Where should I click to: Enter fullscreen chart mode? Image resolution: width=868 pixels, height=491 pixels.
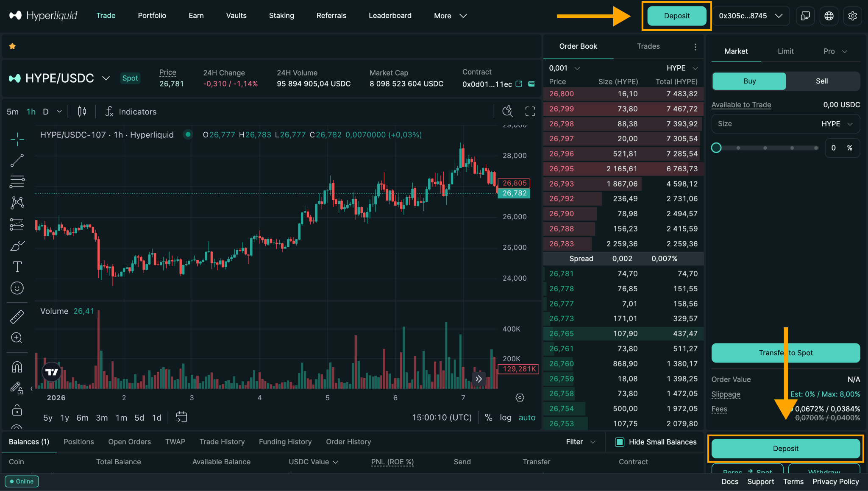click(530, 112)
